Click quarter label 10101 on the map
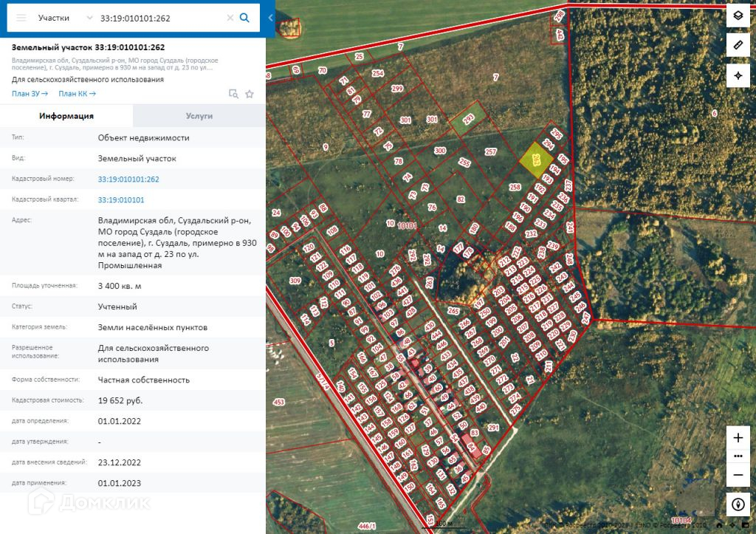The image size is (756, 534). point(407,225)
